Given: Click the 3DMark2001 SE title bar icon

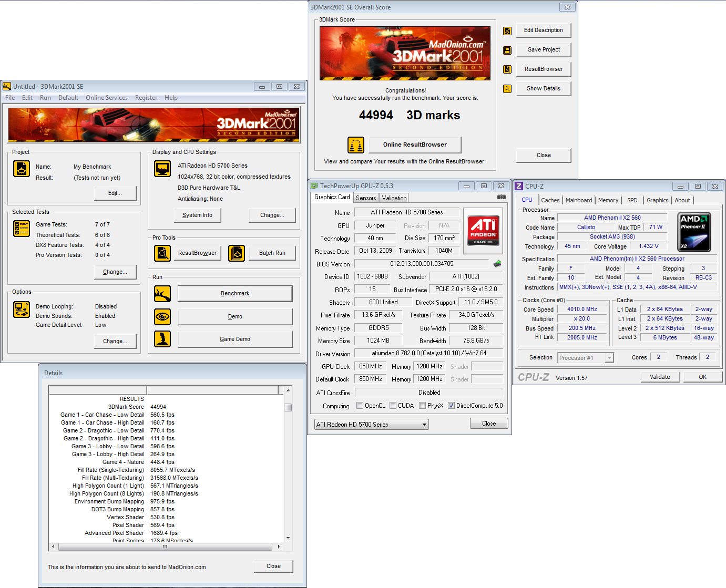Looking at the screenshot, I should 7,86.
